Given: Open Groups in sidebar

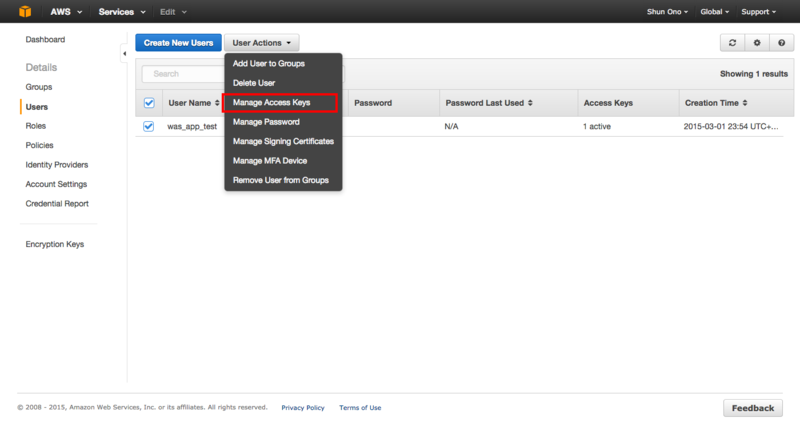Looking at the screenshot, I should coord(39,87).
